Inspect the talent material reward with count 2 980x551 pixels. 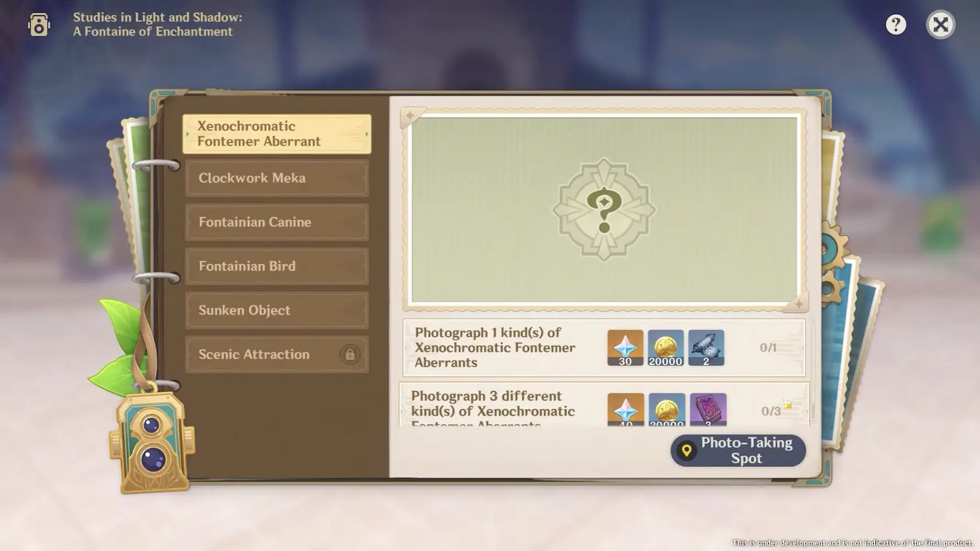(706, 348)
